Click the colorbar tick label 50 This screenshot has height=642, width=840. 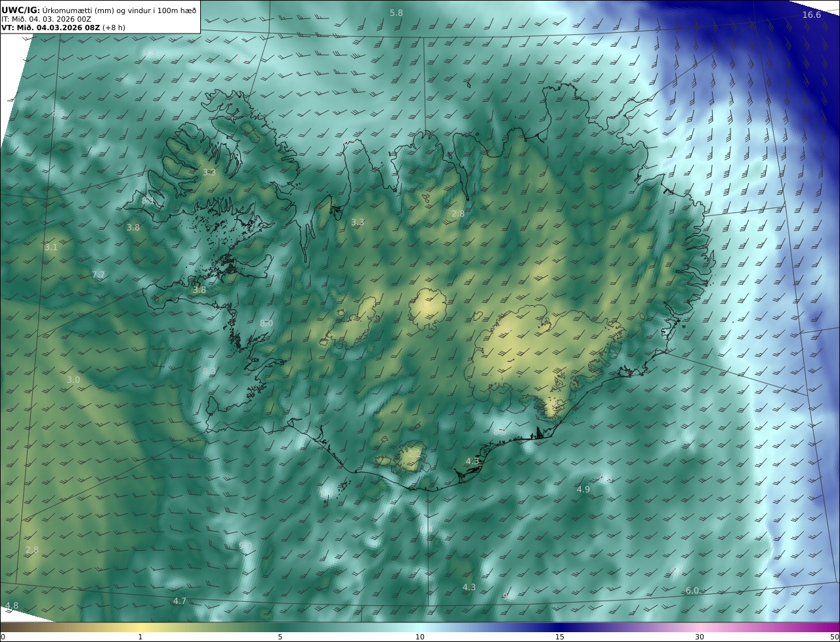click(834, 637)
